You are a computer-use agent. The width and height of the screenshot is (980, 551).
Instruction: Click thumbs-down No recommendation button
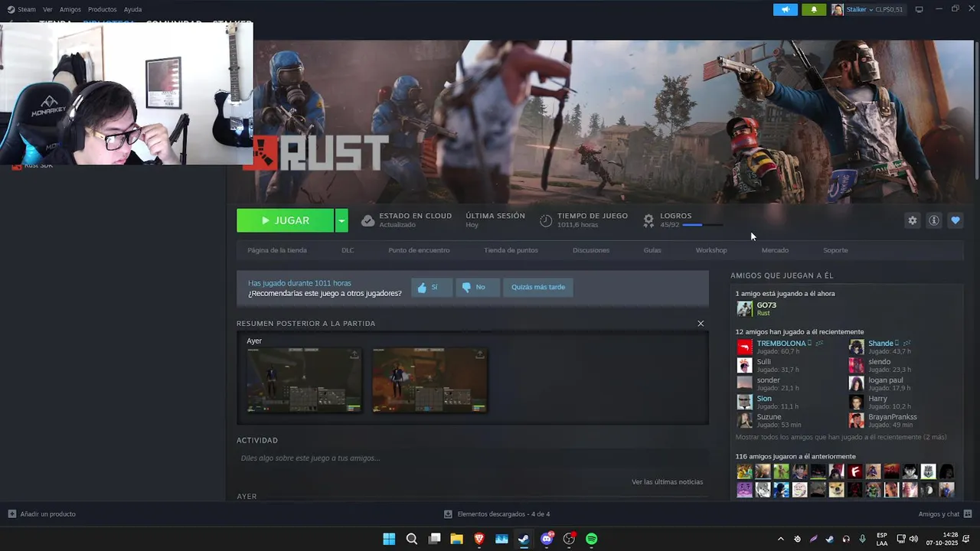coord(477,287)
